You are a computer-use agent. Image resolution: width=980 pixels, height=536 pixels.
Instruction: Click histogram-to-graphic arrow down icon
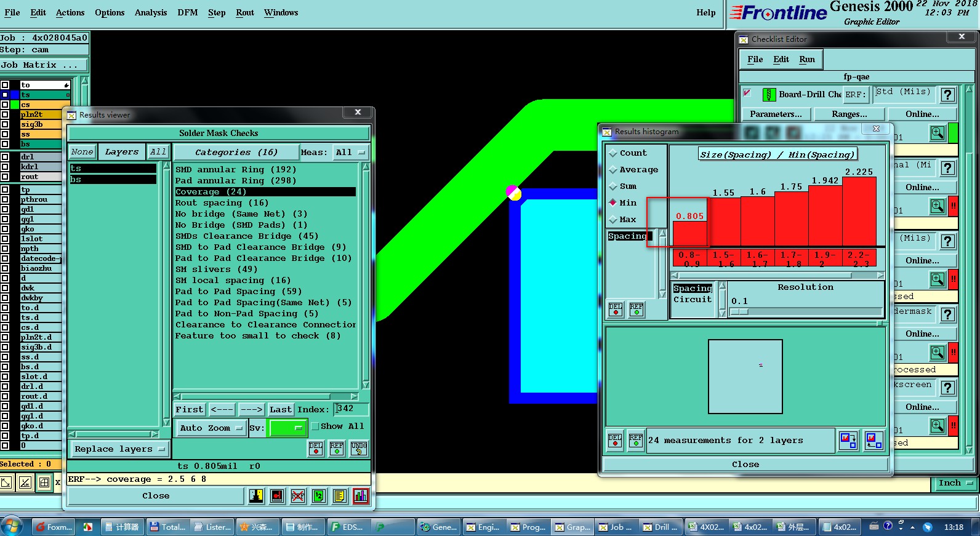pyautogui.click(x=849, y=441)
